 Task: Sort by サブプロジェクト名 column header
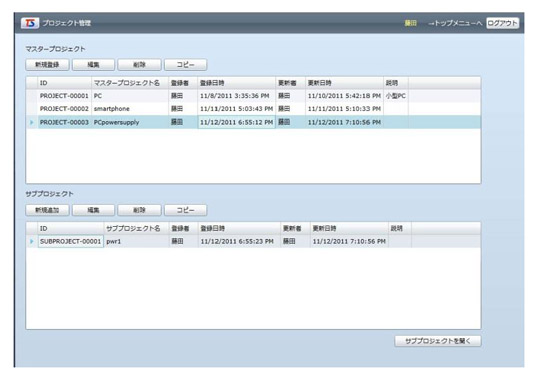point(136,228)
